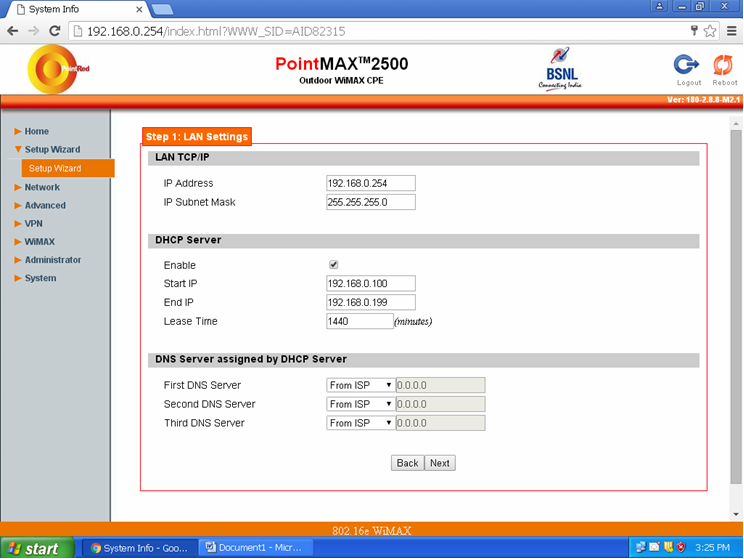Open a new browser tab

coord(163,9)
